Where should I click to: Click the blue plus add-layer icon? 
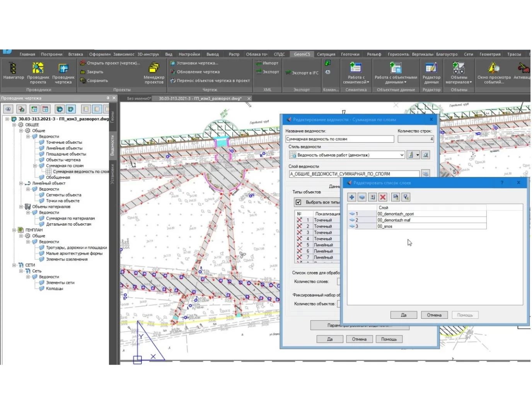(351, 197)
